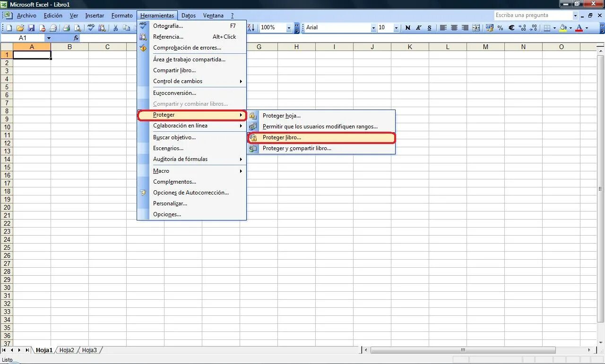Apply currency style to the cell
Image resolution: width=605 pixels, height=364 pixels.
tap(490, 28)
